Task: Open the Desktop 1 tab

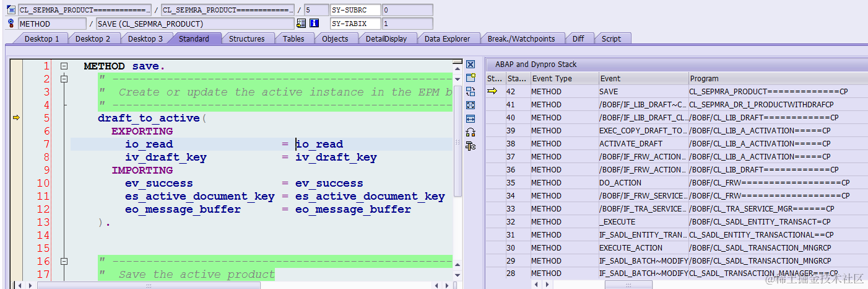Action: pyautogui.click(x=42, y=38)
